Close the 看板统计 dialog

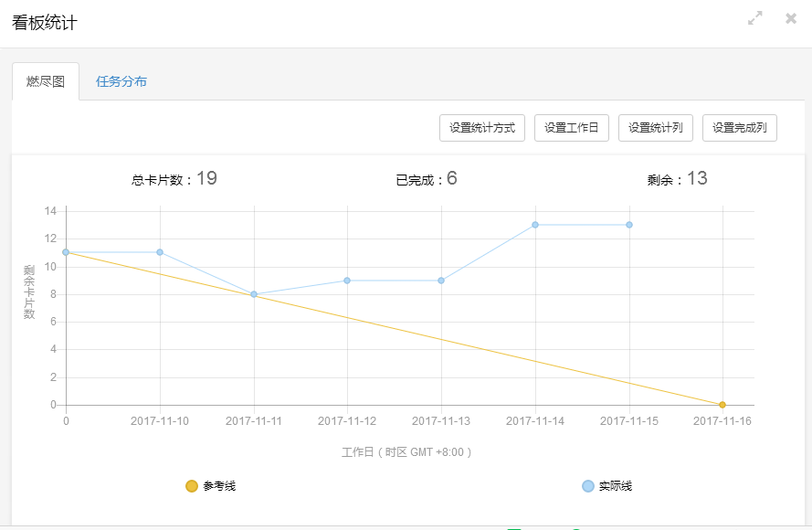click(791, 18)
